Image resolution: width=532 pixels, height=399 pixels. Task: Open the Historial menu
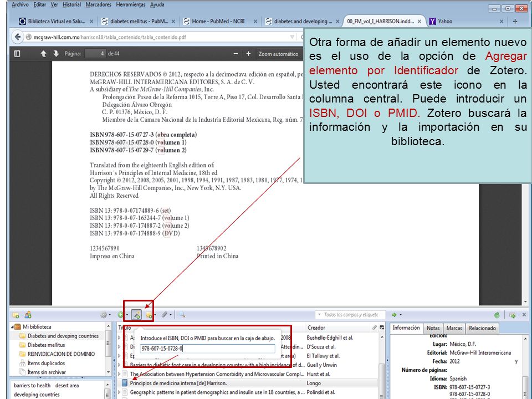[x=71, y=5]
